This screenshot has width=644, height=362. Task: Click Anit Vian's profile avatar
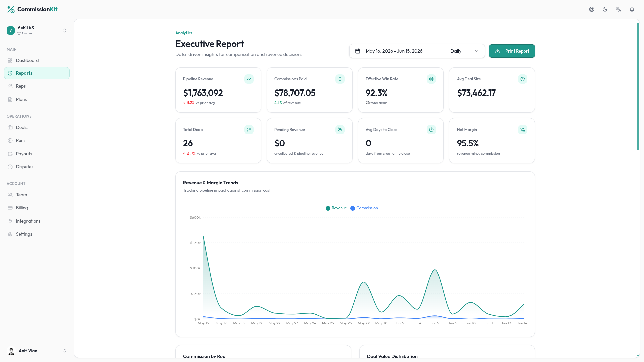pos(11,351)
